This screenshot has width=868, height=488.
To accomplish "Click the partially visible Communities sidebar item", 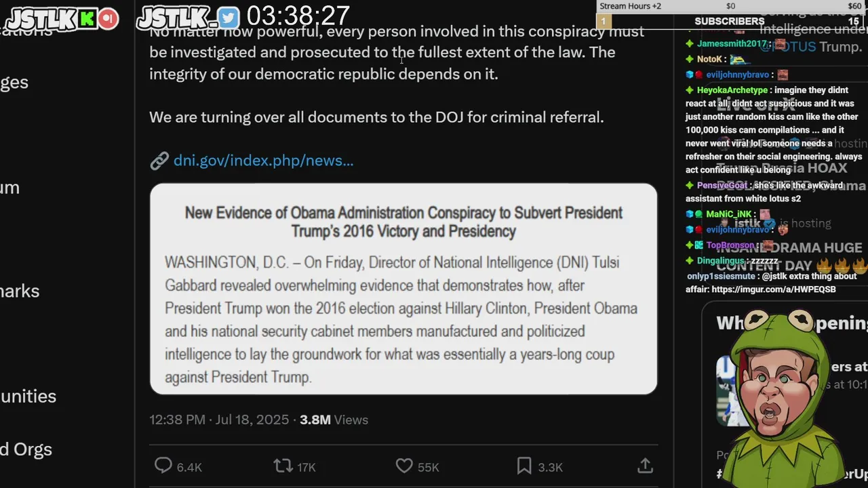I will 28,396.
